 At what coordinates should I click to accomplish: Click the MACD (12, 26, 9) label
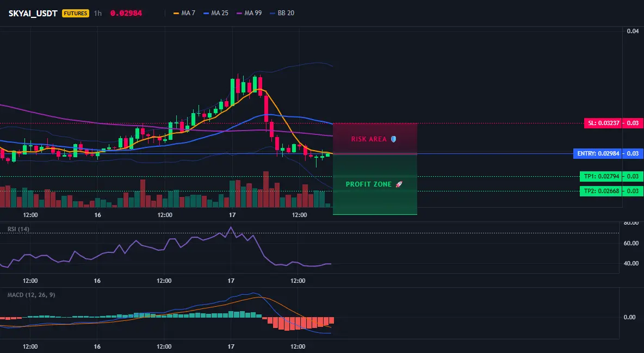(31, 295)
